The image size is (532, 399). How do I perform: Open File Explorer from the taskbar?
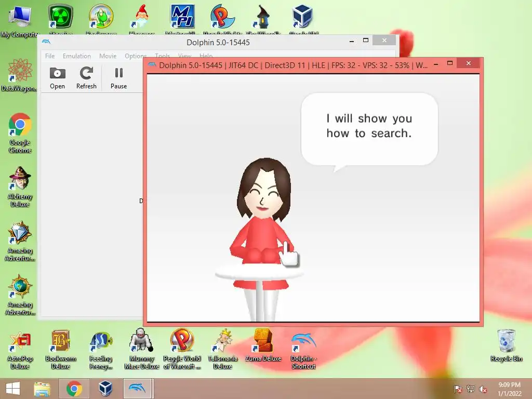42,389
